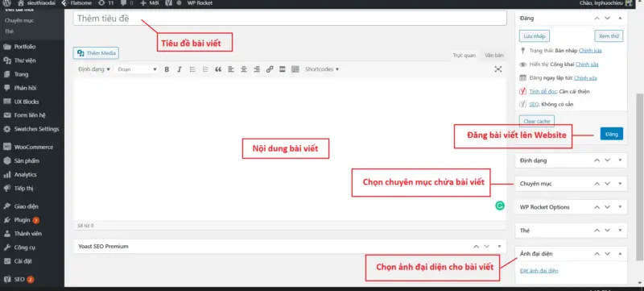Screen dimensions: 644x291
Task: Click the Clear cache button
Action: pos(537,121)
